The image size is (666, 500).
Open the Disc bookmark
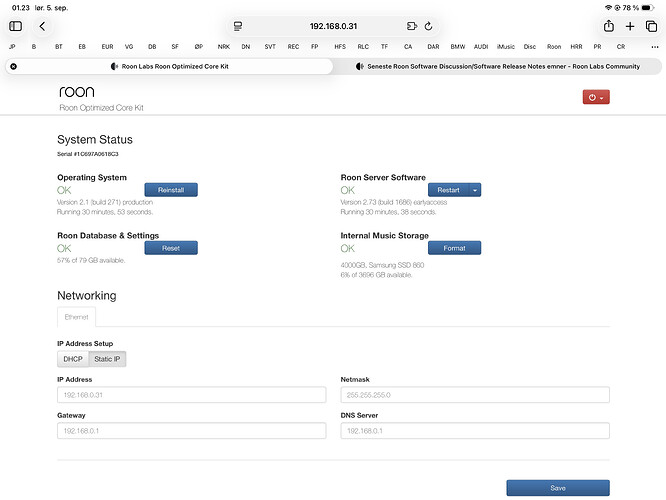(529, 47)
